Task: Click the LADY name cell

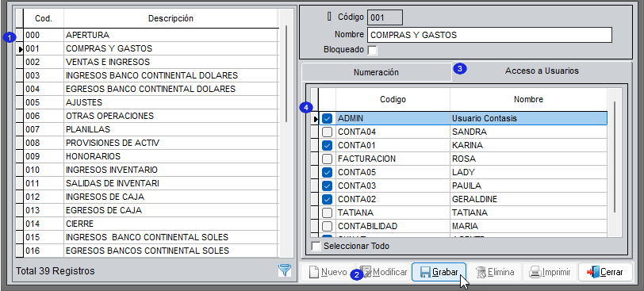Action: (528, 172)
